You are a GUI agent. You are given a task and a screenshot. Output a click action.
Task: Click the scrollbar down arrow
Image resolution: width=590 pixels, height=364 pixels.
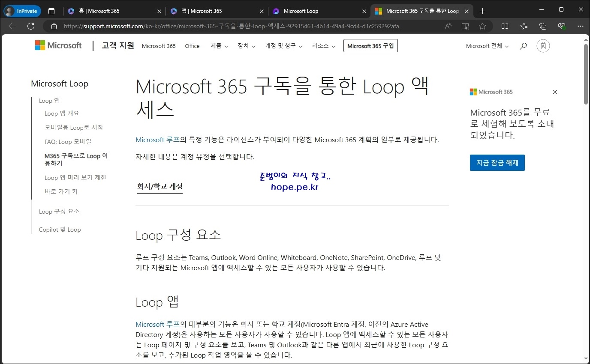coord(586,358)
